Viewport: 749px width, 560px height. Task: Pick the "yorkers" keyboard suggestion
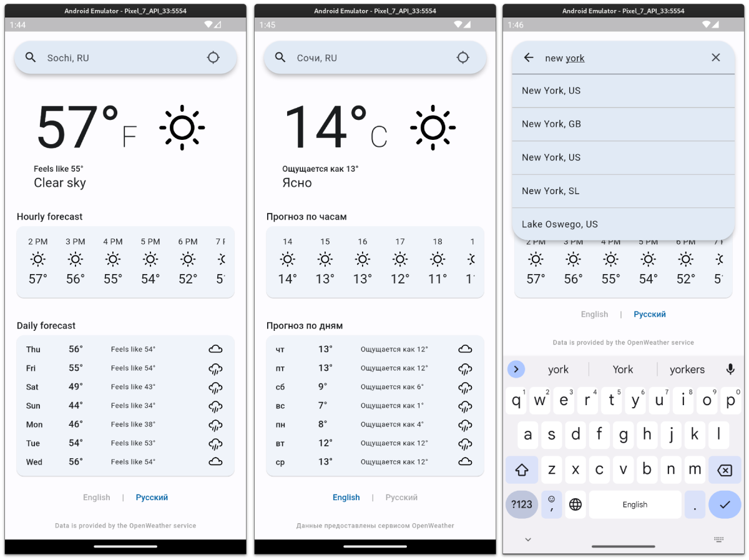[687, 370]
